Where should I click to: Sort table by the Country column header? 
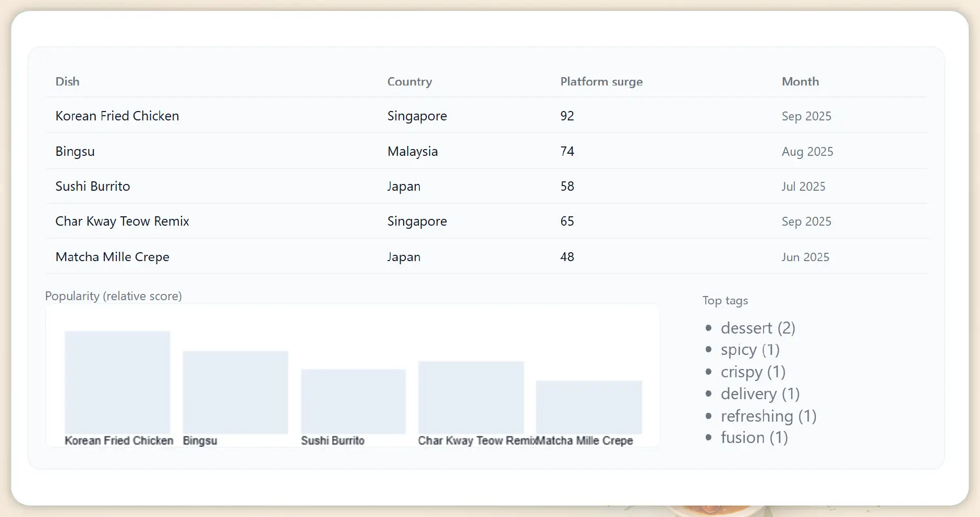tap(409, 81)
